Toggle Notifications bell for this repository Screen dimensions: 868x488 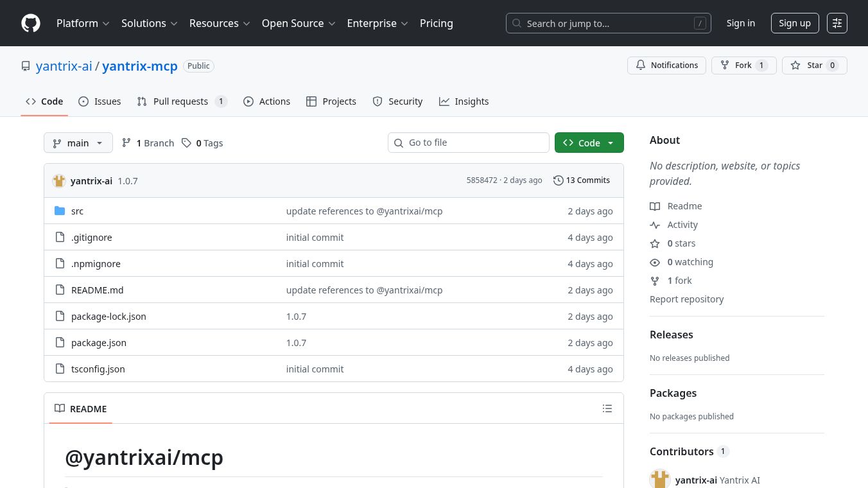coord(666,65)
